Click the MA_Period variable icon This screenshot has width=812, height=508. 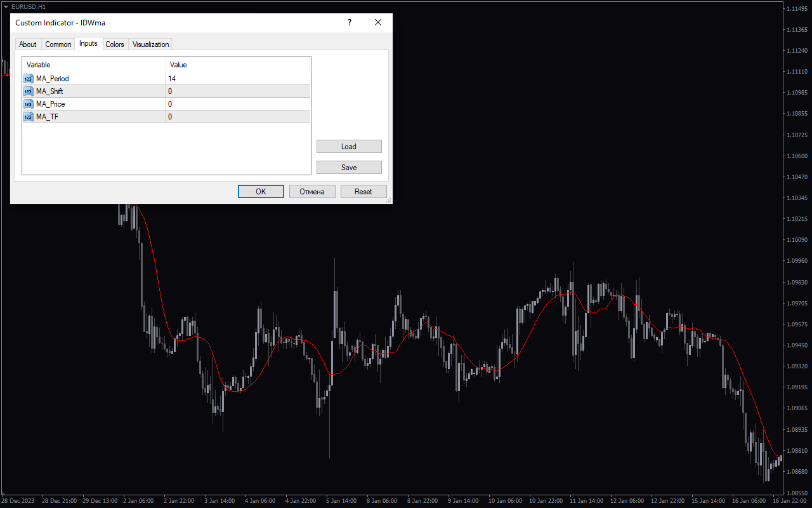coord(29,79)
